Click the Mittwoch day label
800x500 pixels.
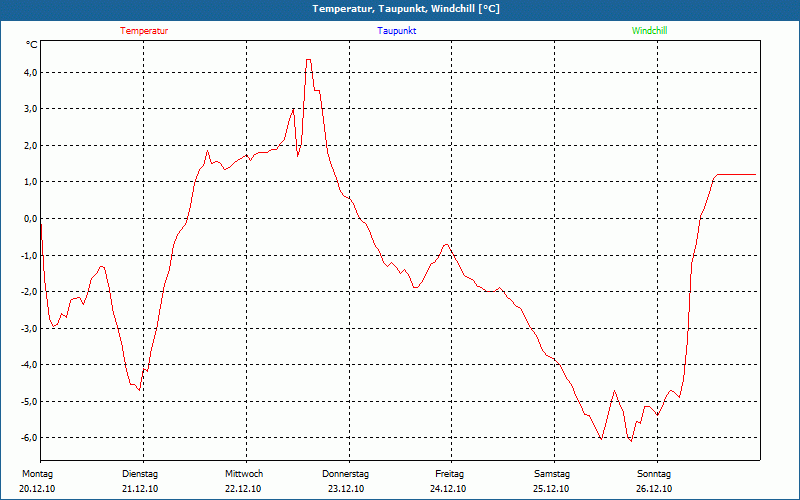click(x=244, y=474)
